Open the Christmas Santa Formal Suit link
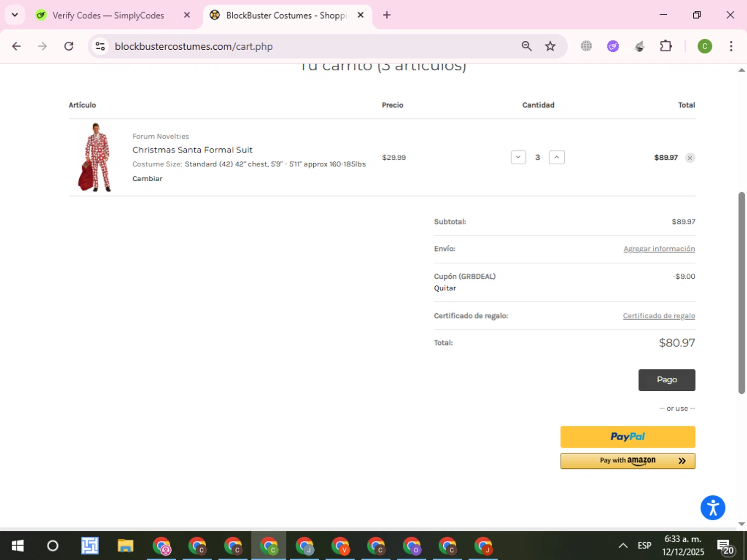 pos(192,150)
